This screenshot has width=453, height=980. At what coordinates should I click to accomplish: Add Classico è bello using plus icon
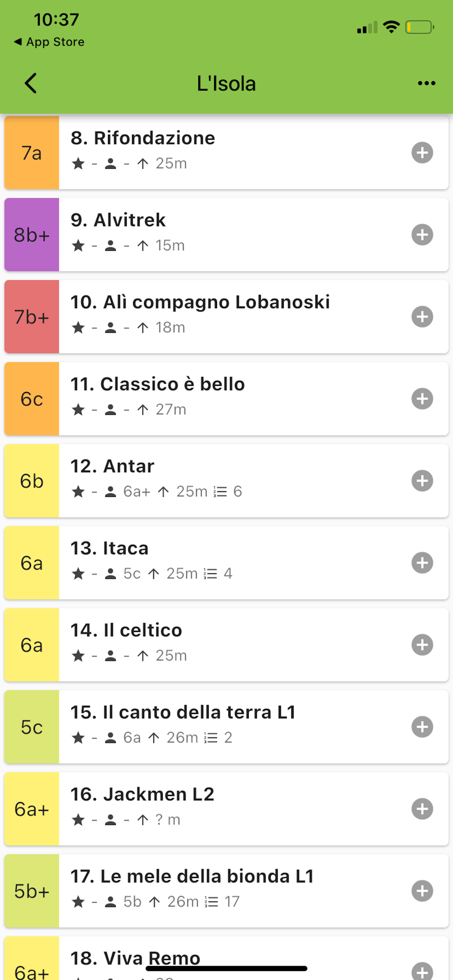tap(422, 399)
